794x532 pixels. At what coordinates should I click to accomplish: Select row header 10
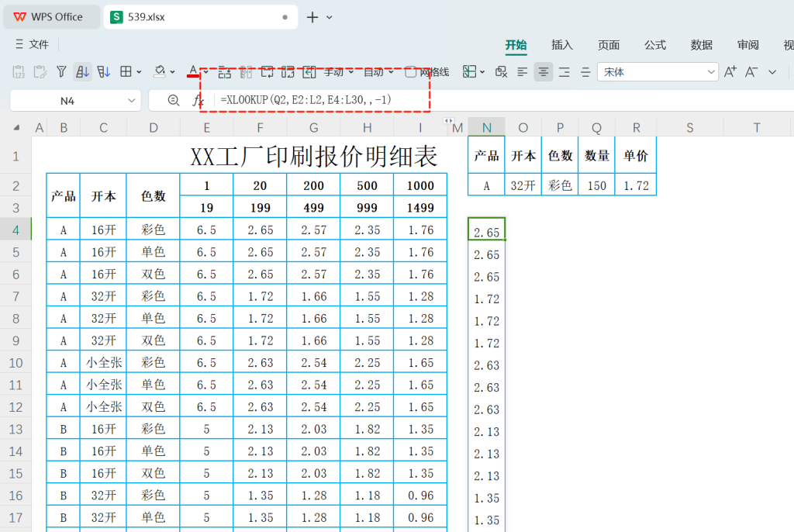[x=16, y=363]
